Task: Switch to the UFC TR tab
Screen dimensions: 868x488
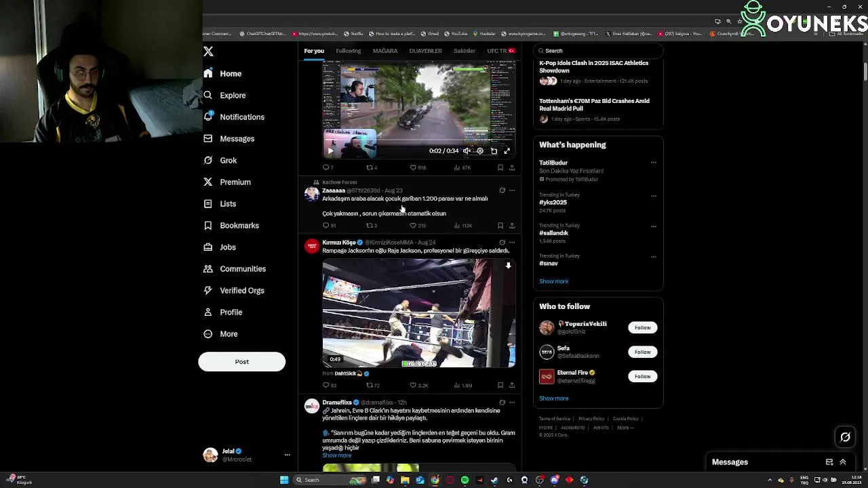Action: point(500,51)
